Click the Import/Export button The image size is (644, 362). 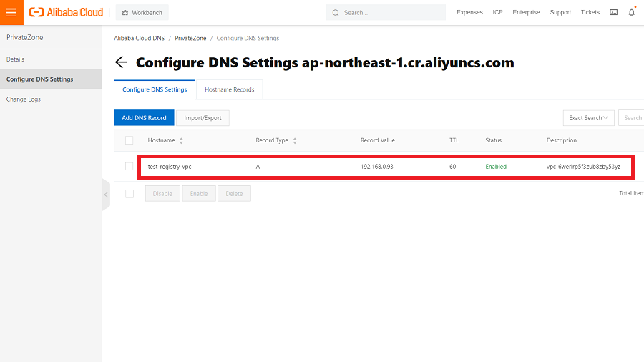coord(203,118)
